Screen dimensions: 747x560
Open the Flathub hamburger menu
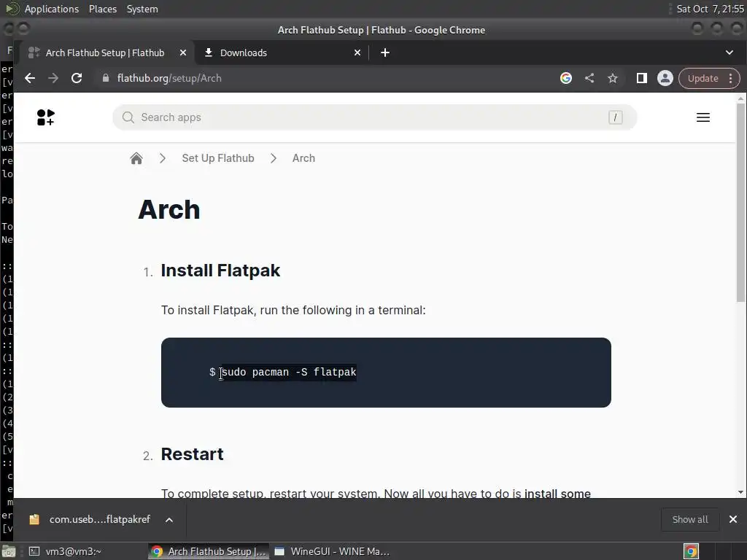(x=703, y=117)
